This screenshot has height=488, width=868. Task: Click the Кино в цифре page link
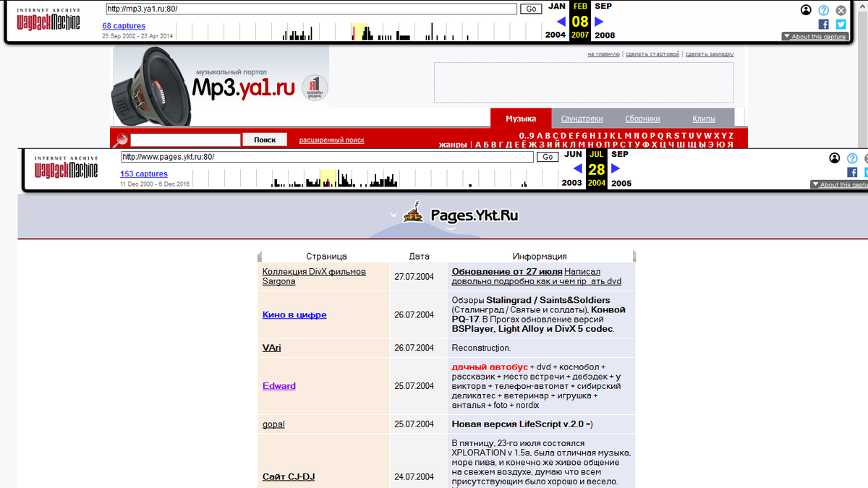point(294,315)
